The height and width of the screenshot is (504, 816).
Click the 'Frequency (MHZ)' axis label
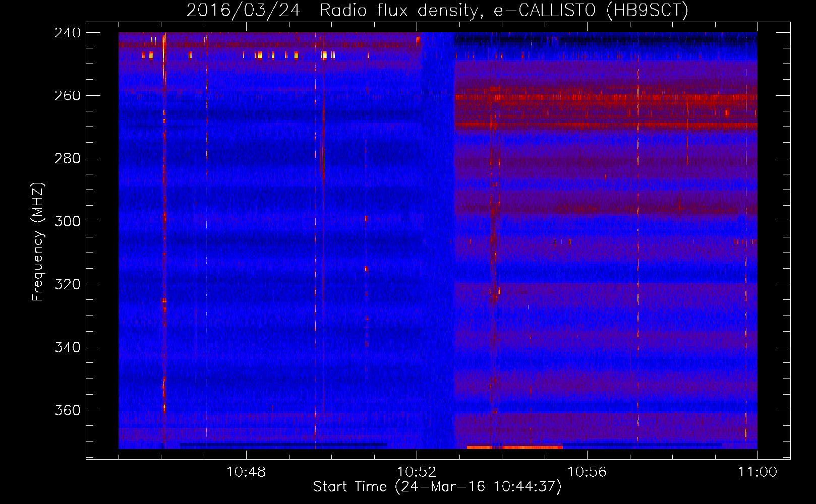(38, 241)
